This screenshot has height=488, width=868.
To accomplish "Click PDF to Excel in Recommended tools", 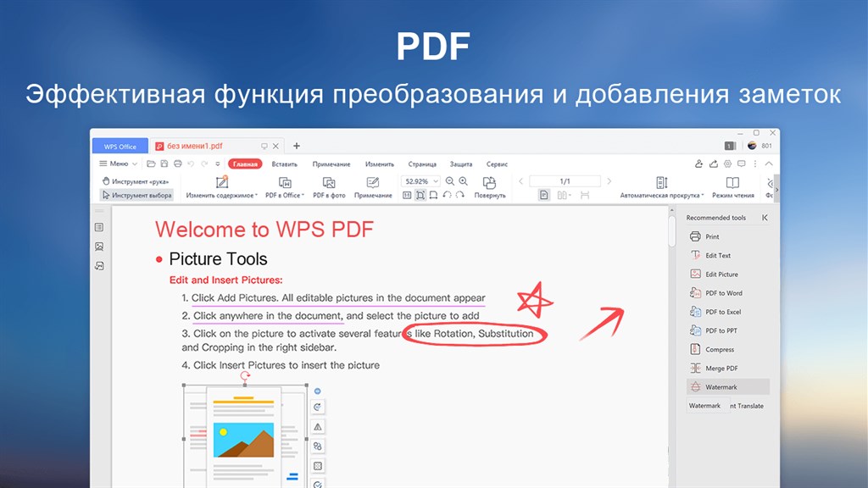I will [728, 312].
